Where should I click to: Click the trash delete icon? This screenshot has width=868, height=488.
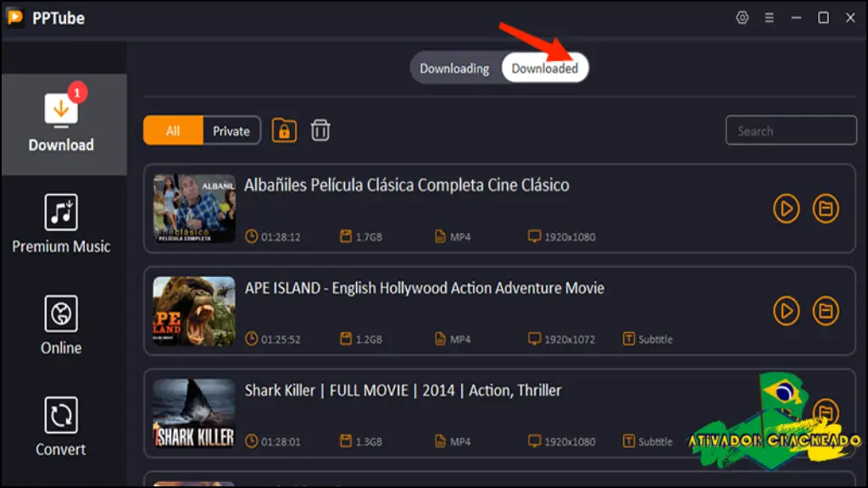click(320, 130)
